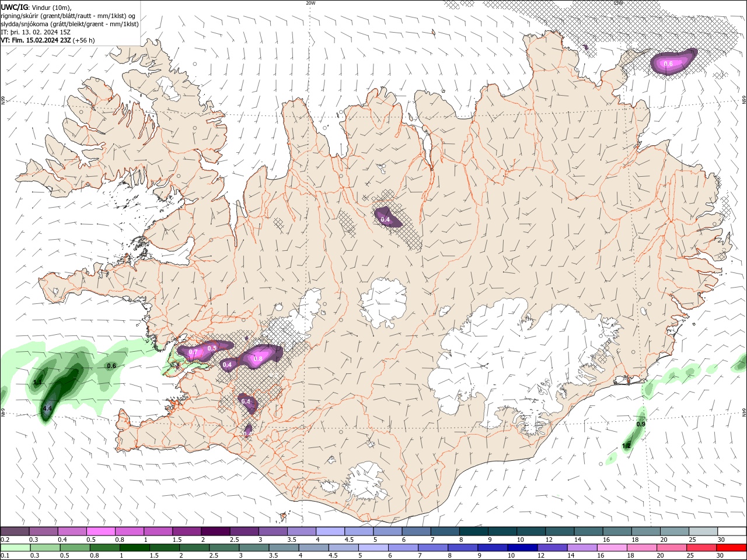Pick the bright red rain swatch labeled 30
Image resolution: width=747 pixels, height=560 pixels.
coord(732,548)
